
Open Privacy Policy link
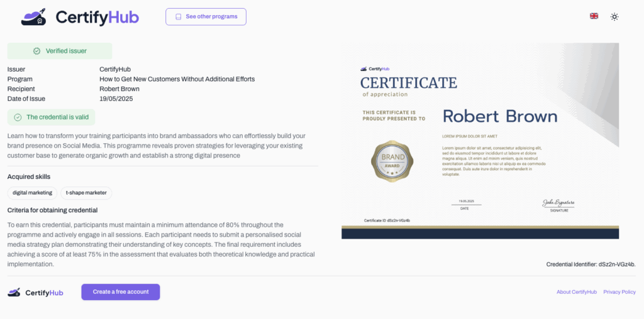tap(619, 292)
